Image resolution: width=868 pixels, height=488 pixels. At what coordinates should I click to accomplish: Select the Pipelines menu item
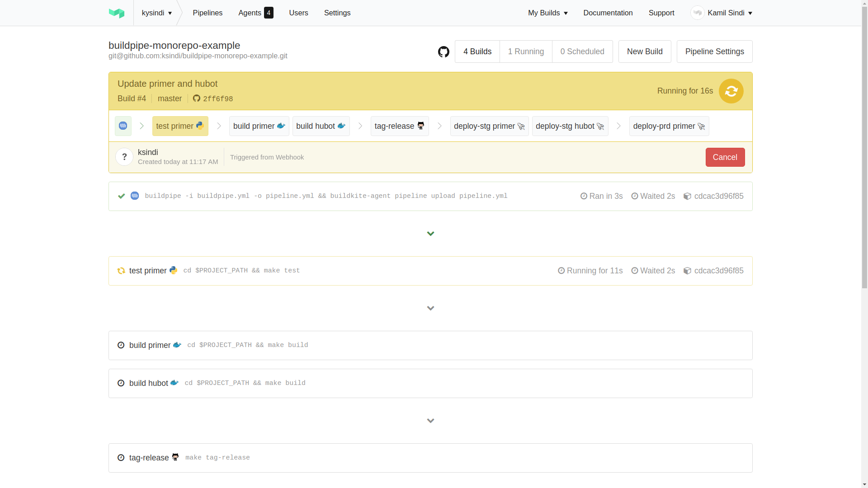tap(208, 13)
